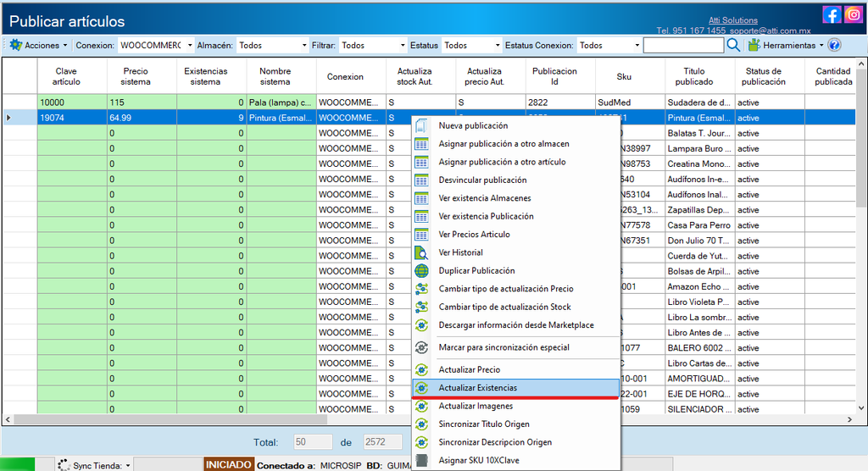
Task: Click the BALERO 6002 title cell
Action: 699,348
